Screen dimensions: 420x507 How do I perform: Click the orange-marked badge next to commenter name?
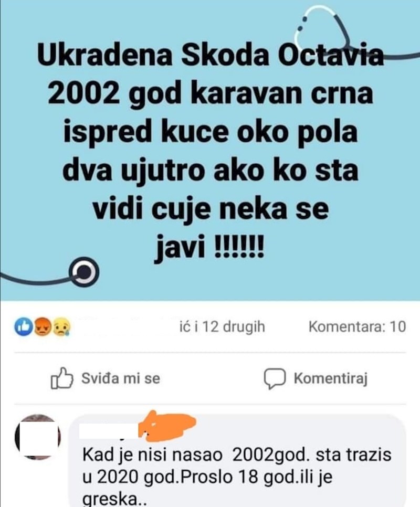coord(167,426)
